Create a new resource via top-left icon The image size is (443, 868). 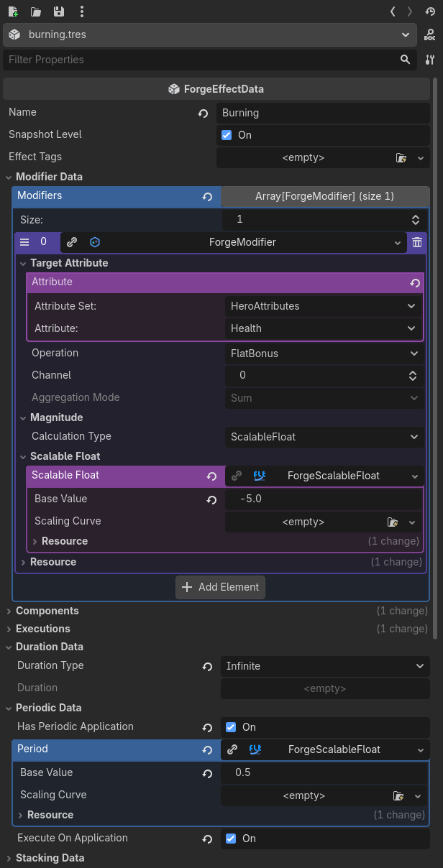coord(14,11)
